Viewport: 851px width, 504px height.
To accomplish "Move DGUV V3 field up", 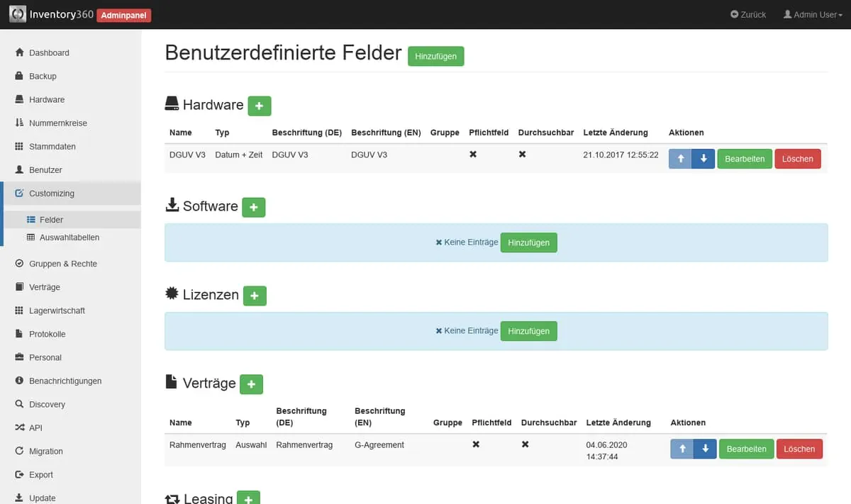I will tap(680, 159).
